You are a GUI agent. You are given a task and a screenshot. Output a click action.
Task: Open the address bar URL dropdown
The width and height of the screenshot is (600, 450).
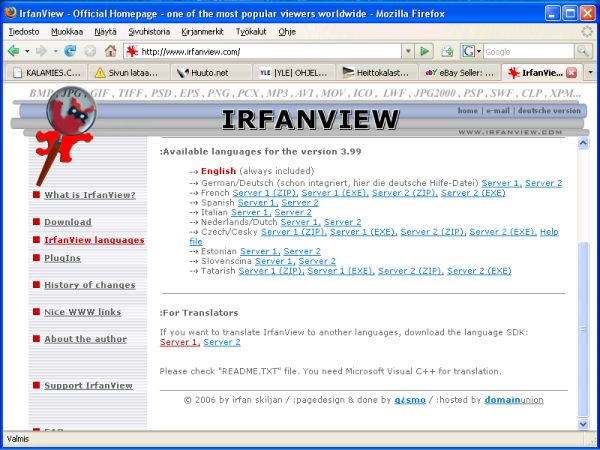point(407,51)
